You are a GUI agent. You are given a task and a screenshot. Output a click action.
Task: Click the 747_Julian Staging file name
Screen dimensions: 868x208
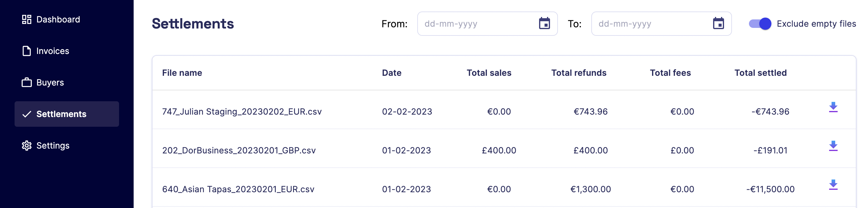[x=241, y=112]
